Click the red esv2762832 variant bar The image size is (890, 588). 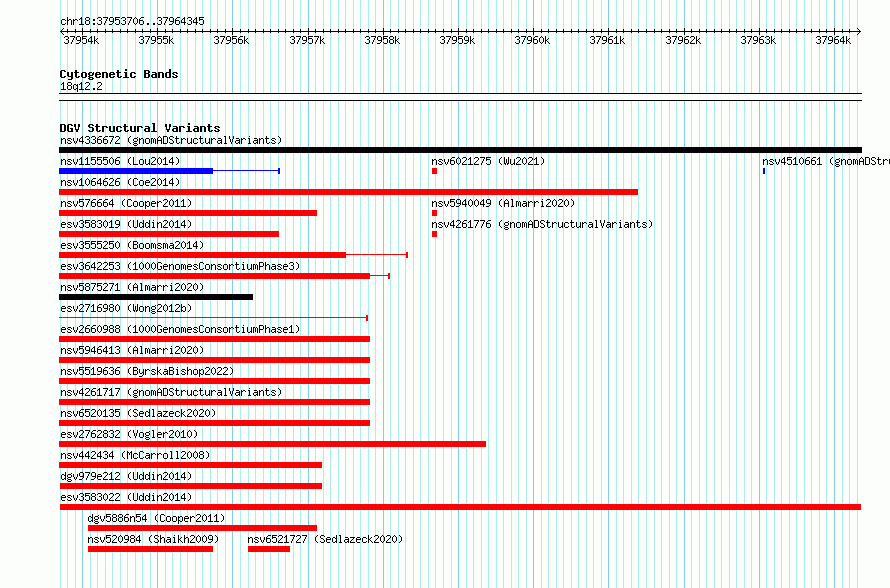[272, 444]
